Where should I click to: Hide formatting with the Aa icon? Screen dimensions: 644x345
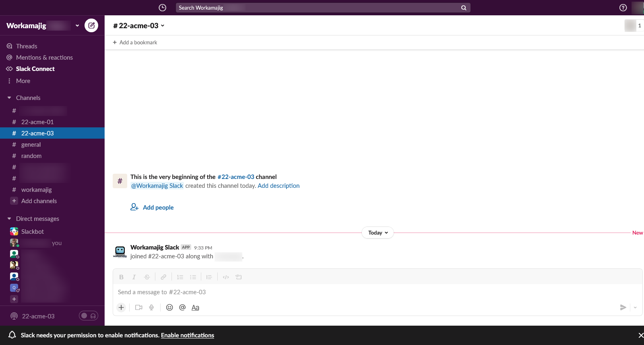195,308
